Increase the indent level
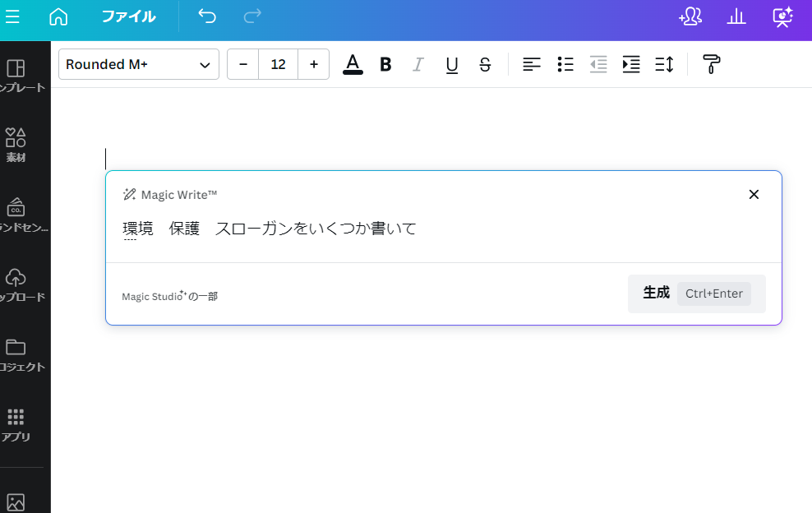Screen dimensions: 812x513 [631, 64]
